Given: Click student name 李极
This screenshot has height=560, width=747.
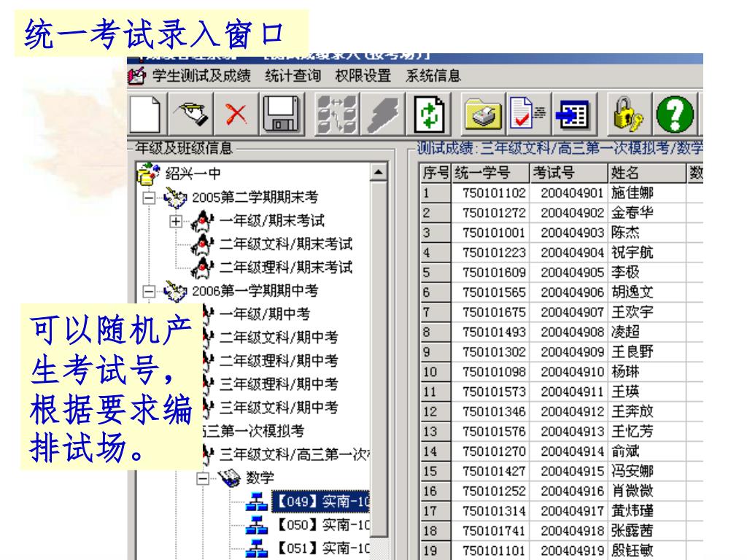Looking at the screenshot, I should [x=625, y=272].
